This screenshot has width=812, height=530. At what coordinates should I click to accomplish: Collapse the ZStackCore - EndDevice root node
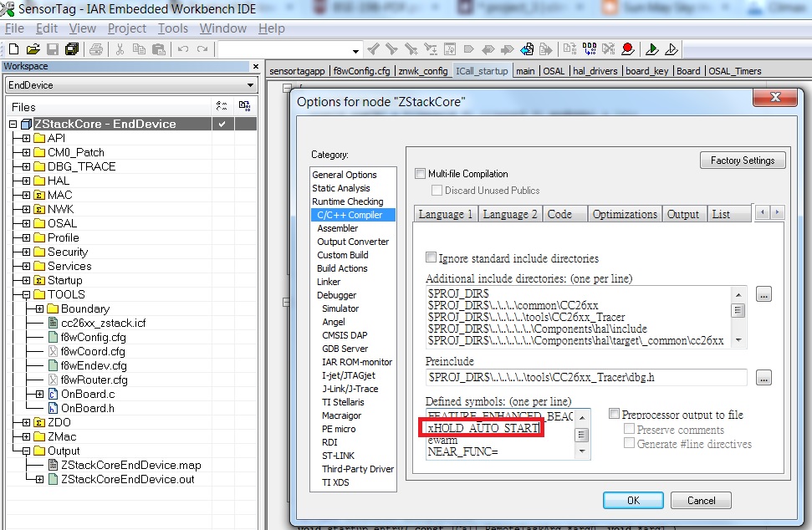pyautogui.click(x=13, y=125)
